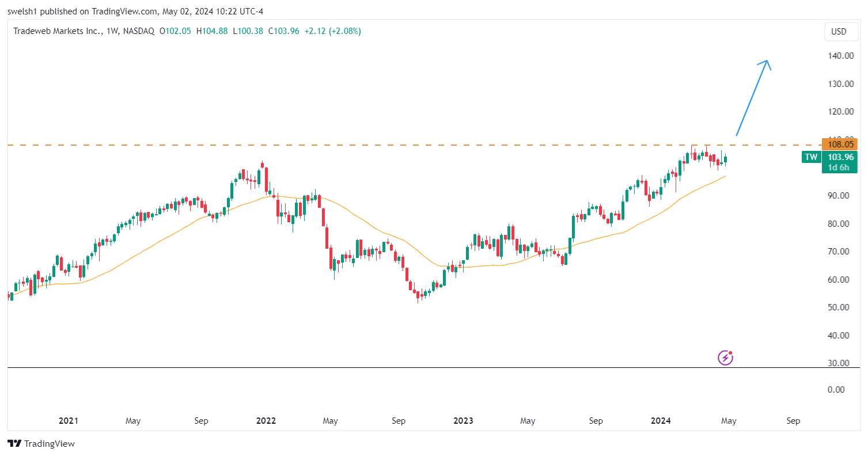Click the closing price C103.96 in the legend
Viewport: 868px width, 456px height.
[282, 32]
